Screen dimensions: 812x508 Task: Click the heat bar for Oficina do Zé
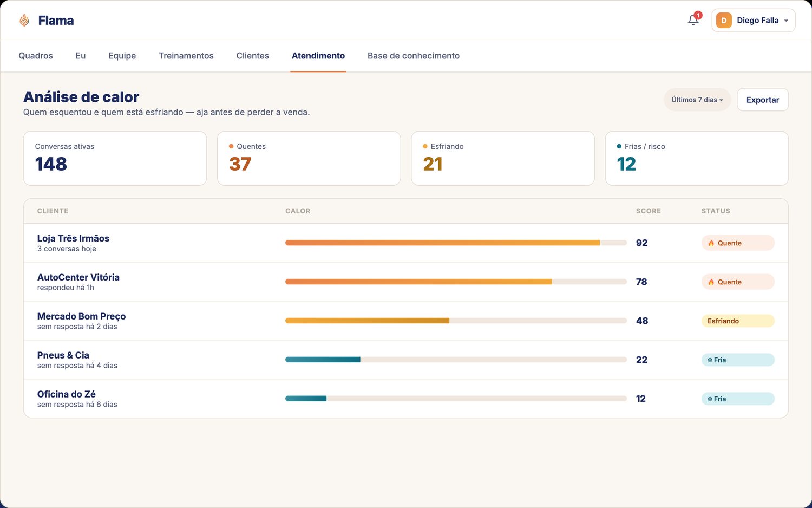(456, 399)
